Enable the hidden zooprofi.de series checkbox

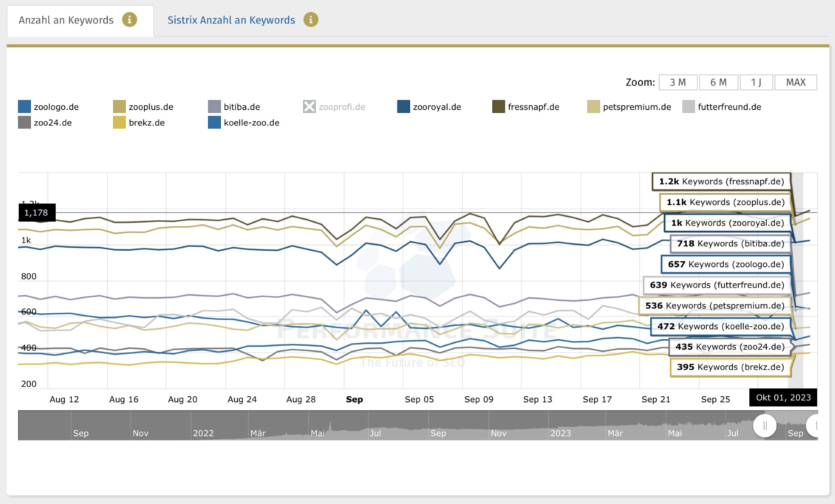point(309,106)
